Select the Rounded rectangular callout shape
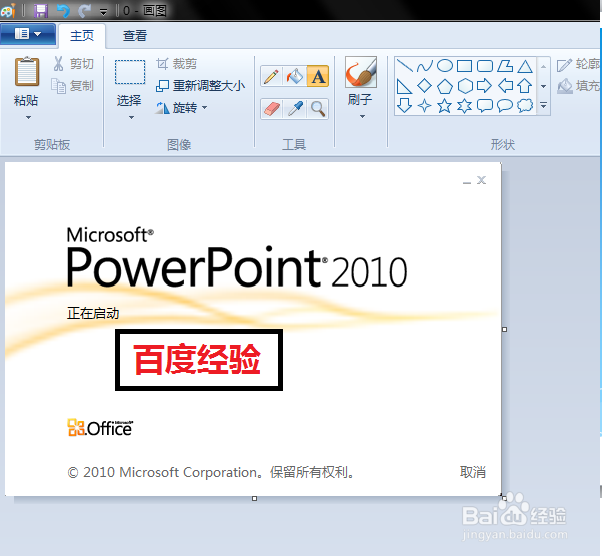602x556 pixels. (485, 105)
